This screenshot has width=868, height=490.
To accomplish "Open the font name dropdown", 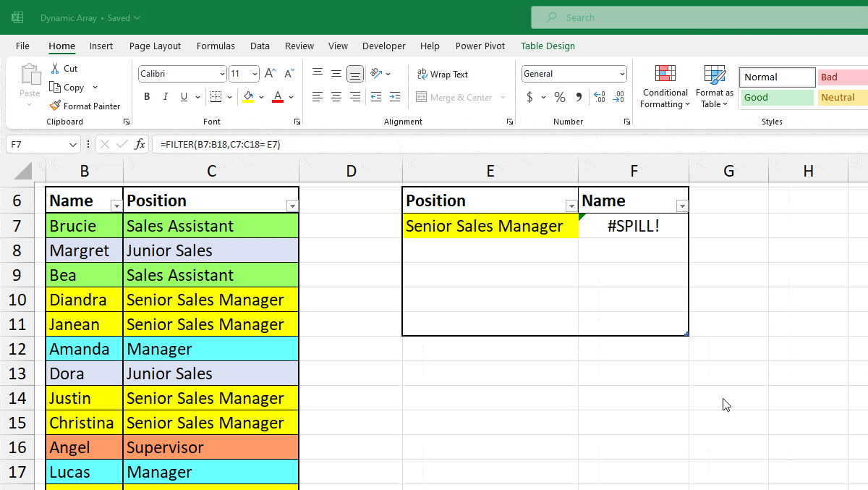I will click(223, 74).
